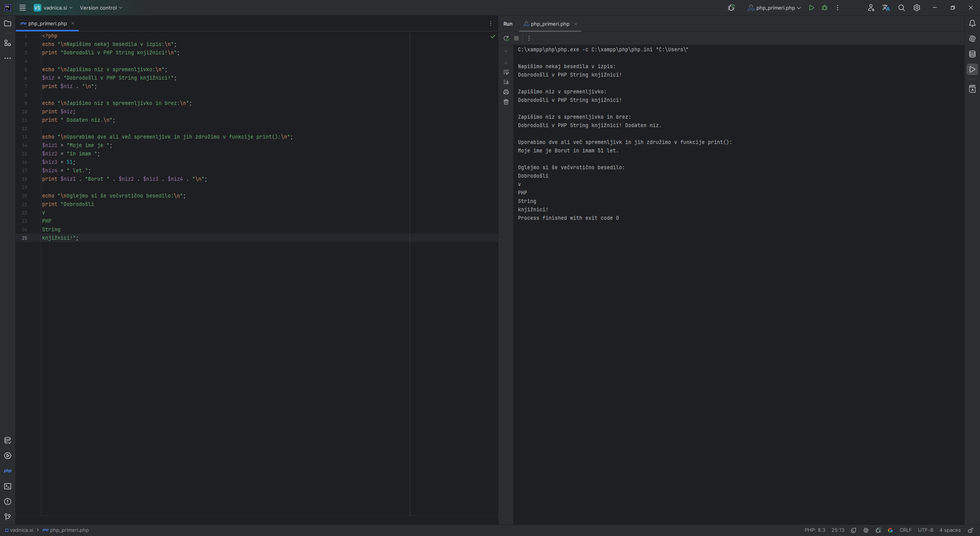Image resolution: width=980 pixels, height=536 pixels.
Task: Open the Structure tool window
Action: [x=8, y=43]
